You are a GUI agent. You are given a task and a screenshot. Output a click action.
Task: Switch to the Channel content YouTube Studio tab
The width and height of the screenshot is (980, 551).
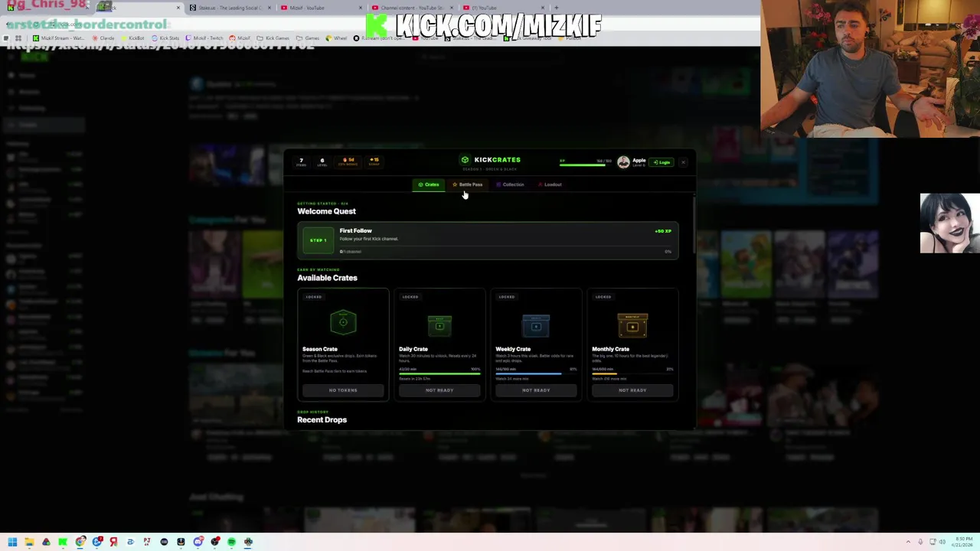(412, 8)
